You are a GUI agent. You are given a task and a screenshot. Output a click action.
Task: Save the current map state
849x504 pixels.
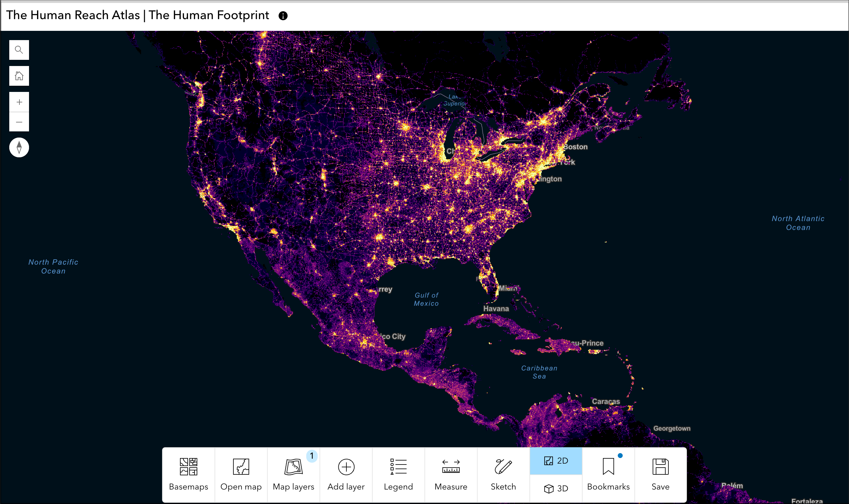(660, 473)
